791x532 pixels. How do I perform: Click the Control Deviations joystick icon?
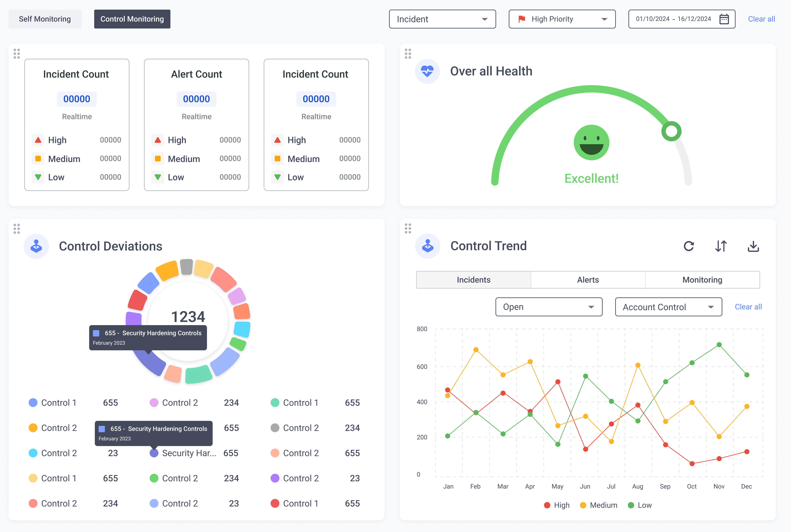36,246
